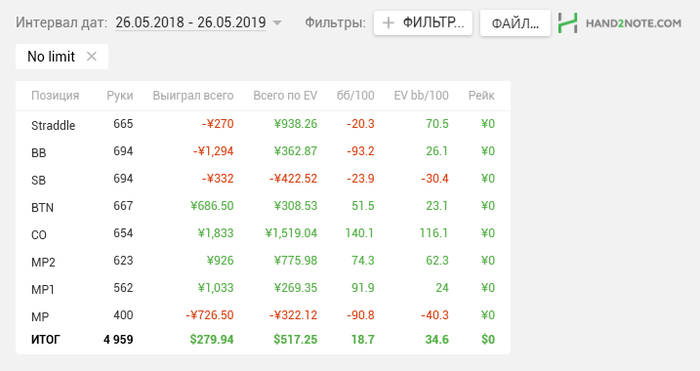Sort by the Рейк column header
The height and width of the screenshot is (371, 700).
481,96
